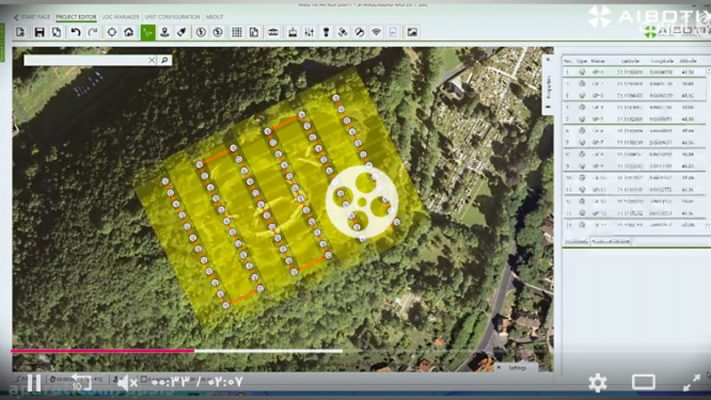The image size is (711, 400).
Task: Open the grid pattern tool
Action: pos(237,32)
